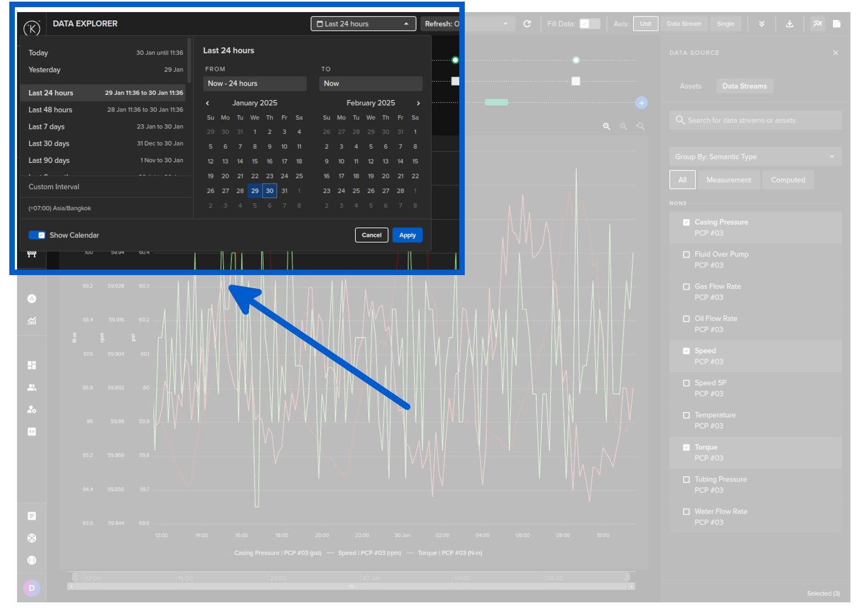The width and height of the screenshot is (868, 615).
Task: Click the zoom in magnifier above the chart
Action: pyautogui.click(x=607, y=126)
